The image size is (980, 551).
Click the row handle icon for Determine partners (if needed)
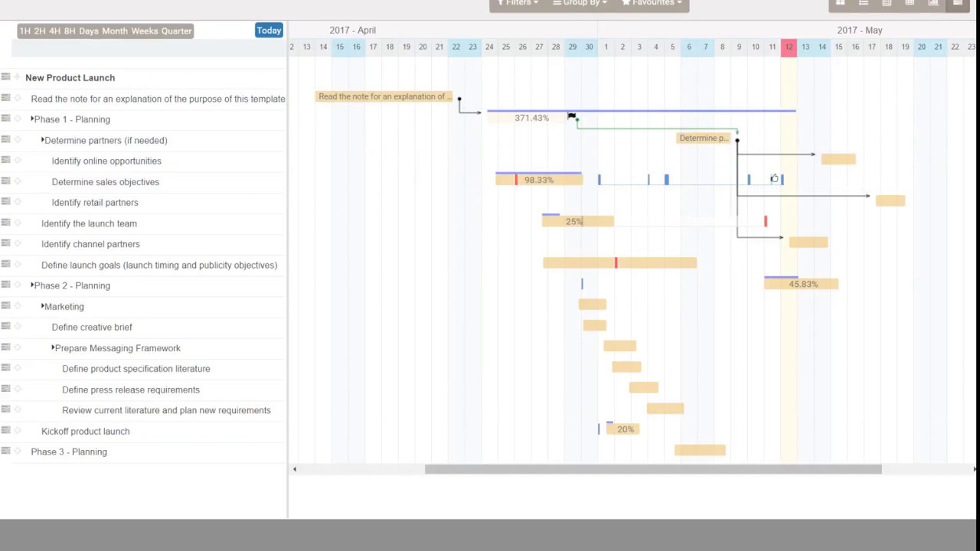(6, 139)
